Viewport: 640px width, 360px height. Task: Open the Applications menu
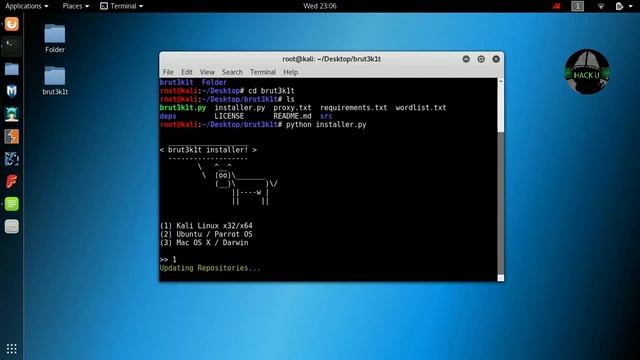click(27, 6)
